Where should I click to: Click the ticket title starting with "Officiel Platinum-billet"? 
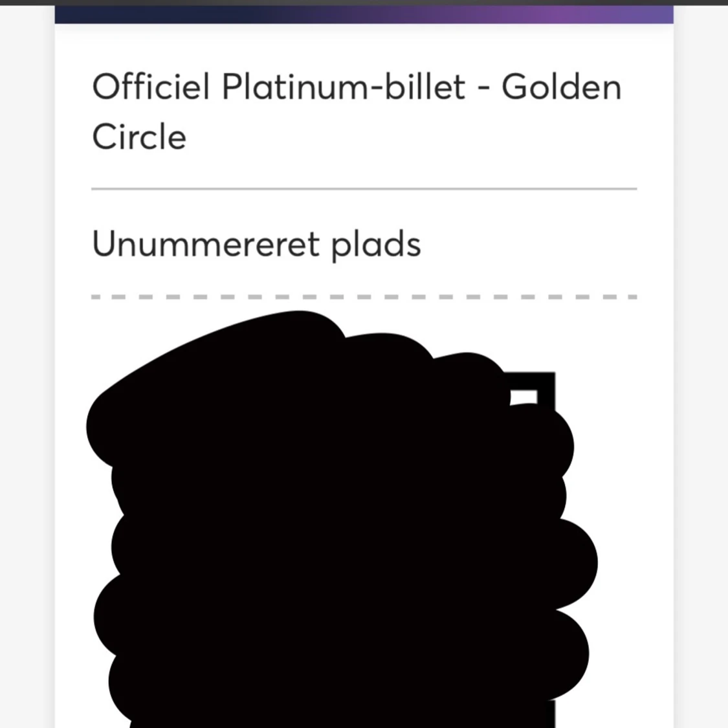coord(356,111)
